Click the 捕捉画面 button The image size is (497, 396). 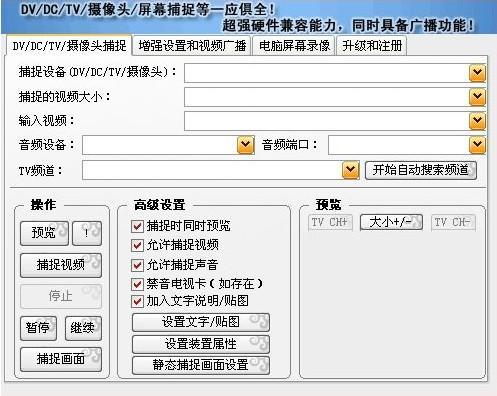tap(61, 359)
